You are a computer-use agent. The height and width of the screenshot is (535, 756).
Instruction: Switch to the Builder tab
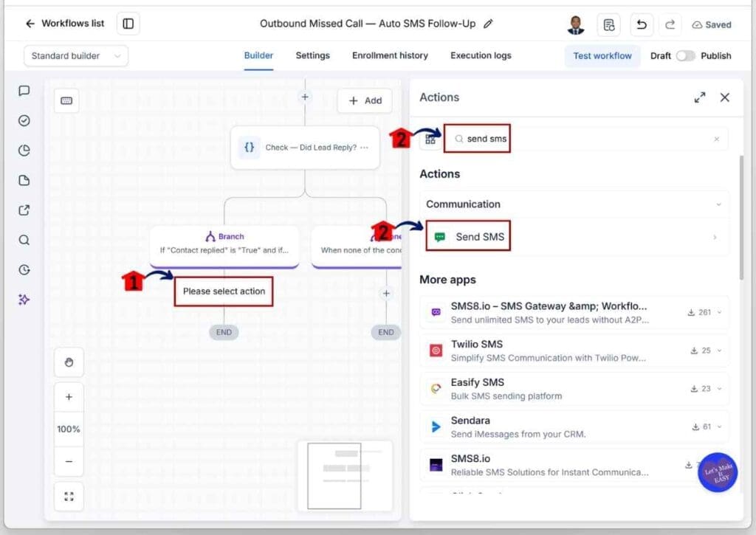(x=258, y=55)
